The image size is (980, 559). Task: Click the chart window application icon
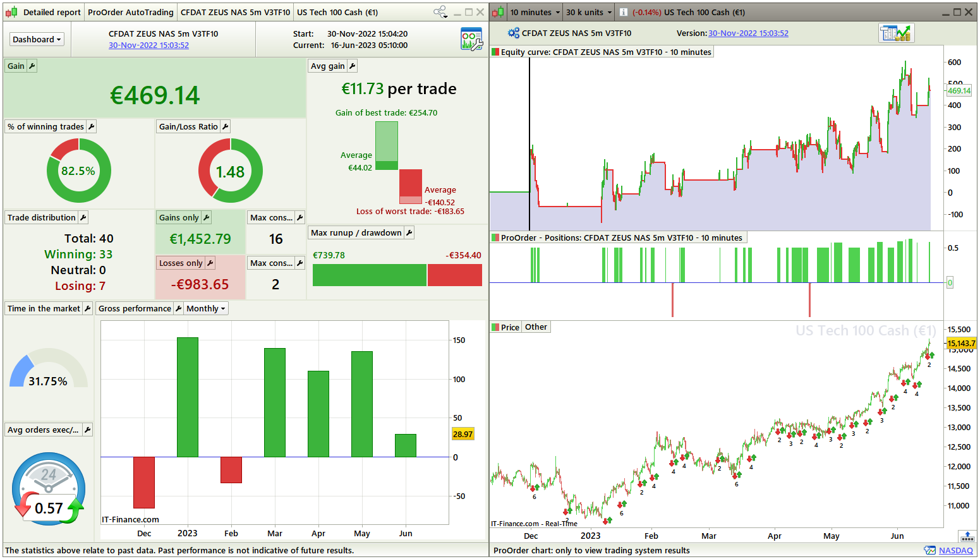coord(498,12)
